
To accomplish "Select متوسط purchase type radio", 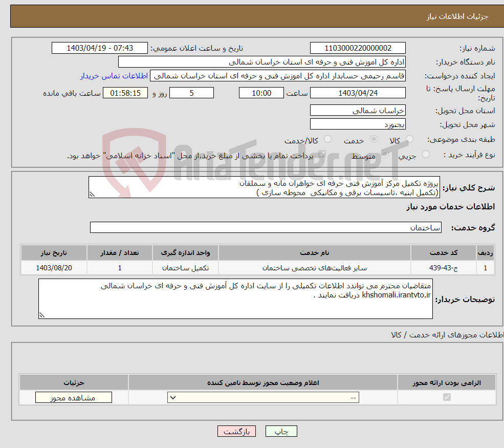I will coord(385,155).
